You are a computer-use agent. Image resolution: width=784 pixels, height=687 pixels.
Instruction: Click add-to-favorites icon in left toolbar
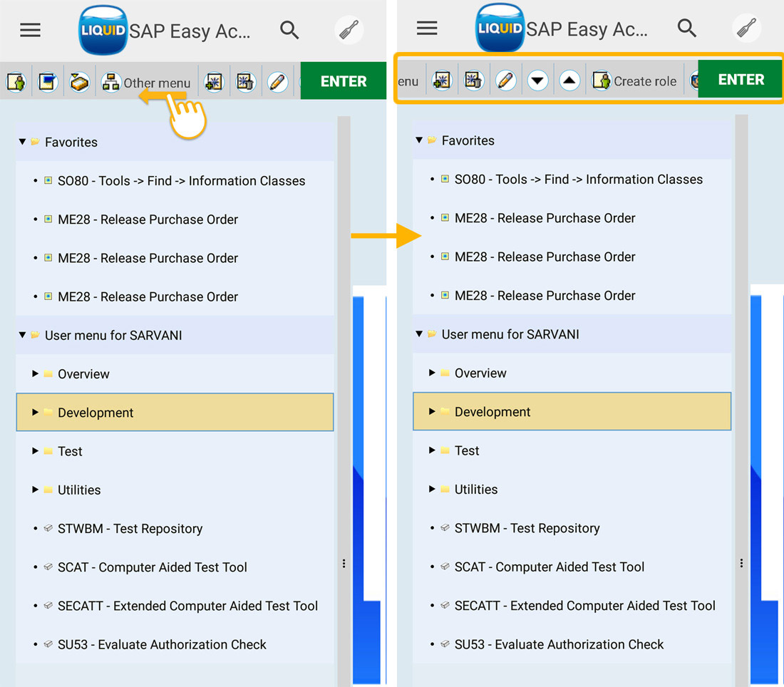[212, 82]
